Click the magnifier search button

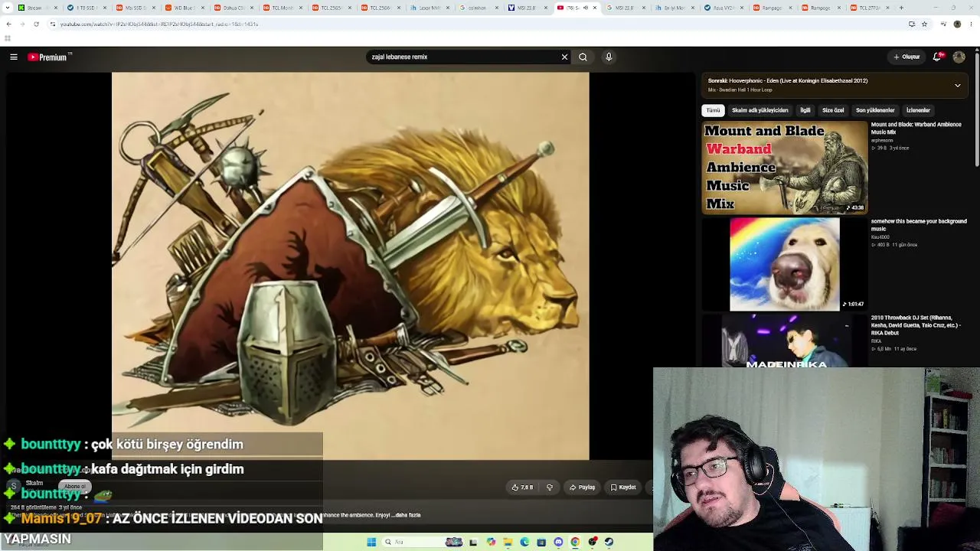[x=583, y=57]
